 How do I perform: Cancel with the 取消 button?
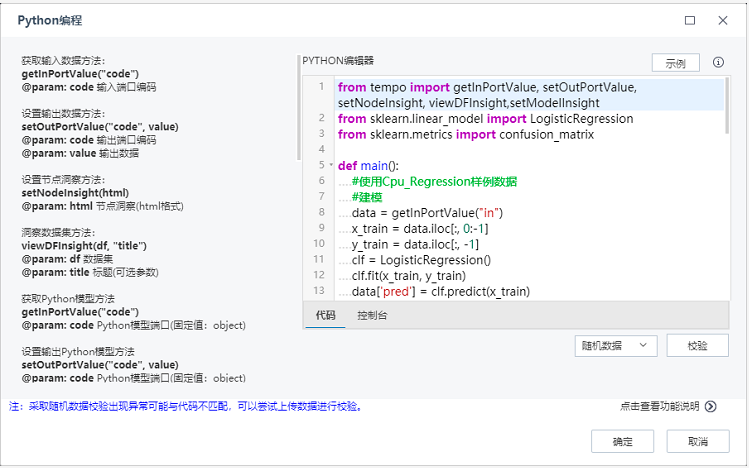coord(697,441)
